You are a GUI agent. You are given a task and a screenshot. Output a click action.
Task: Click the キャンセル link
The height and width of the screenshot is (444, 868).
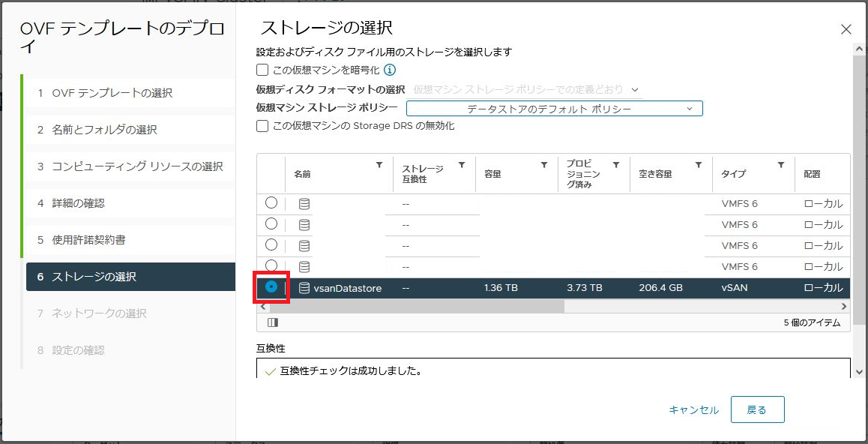[x=693, y=410]
